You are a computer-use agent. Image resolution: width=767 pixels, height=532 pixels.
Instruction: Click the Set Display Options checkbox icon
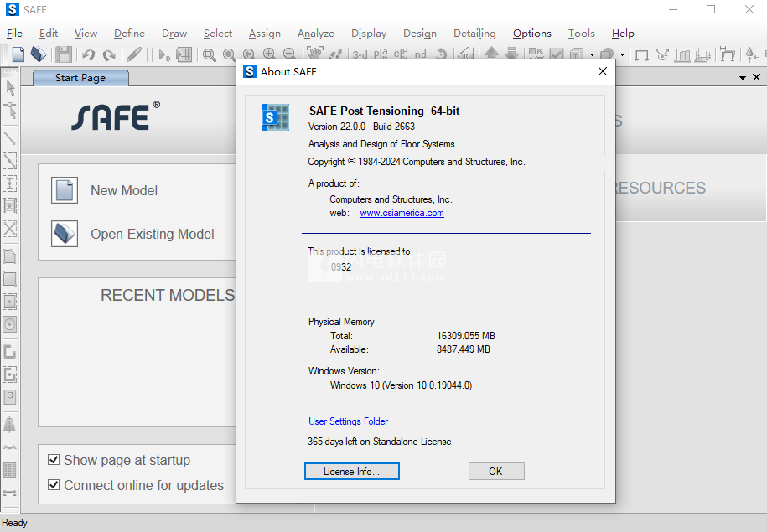point(557,54)
